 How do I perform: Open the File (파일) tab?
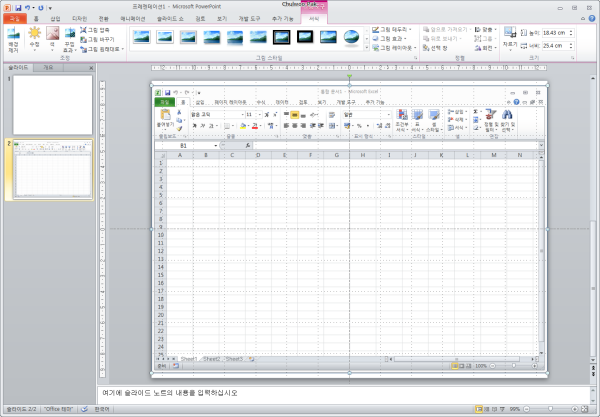click(x=15, y=18)
